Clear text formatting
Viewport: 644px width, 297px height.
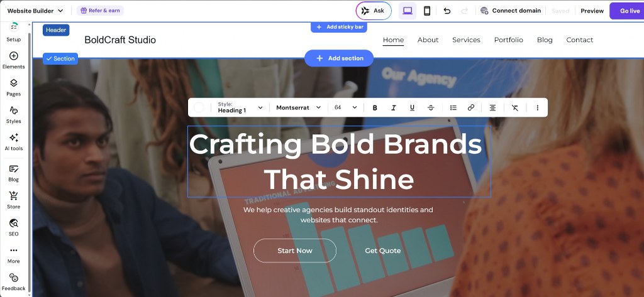(515, 107)
